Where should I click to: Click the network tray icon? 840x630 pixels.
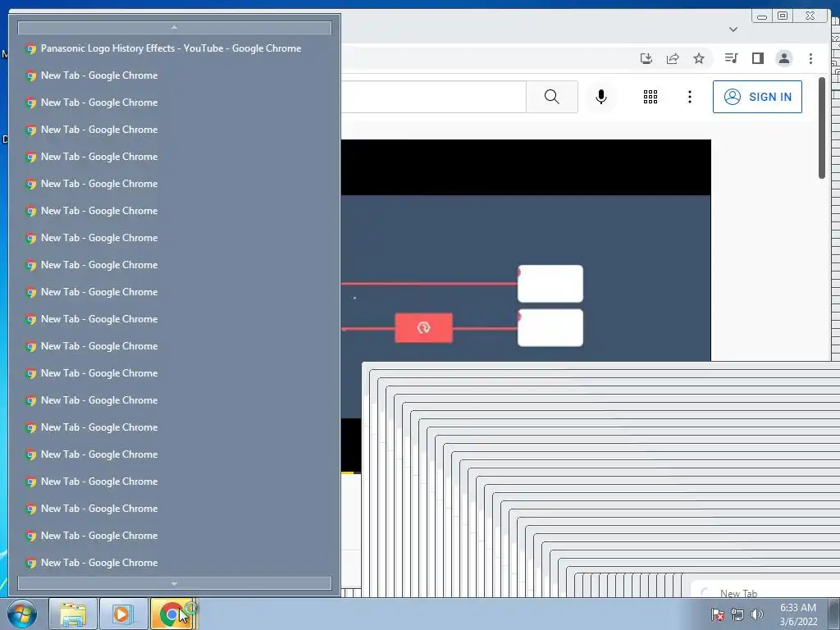coord(737,614)
